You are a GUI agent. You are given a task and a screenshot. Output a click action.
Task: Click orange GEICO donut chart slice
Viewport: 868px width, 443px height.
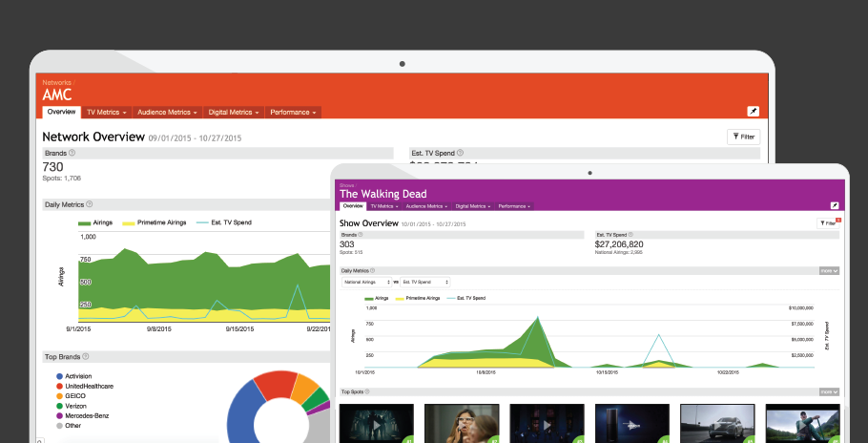click(x=305, y=388)
